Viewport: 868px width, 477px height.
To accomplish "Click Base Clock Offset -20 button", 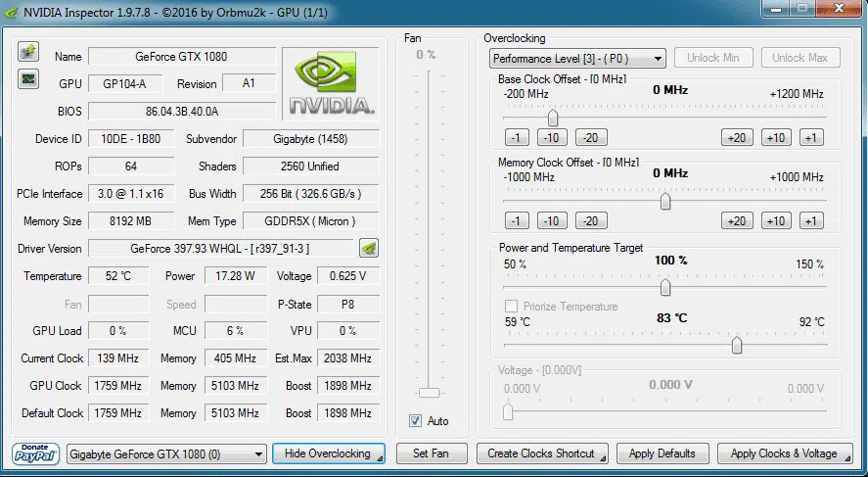I will (591, 137).
